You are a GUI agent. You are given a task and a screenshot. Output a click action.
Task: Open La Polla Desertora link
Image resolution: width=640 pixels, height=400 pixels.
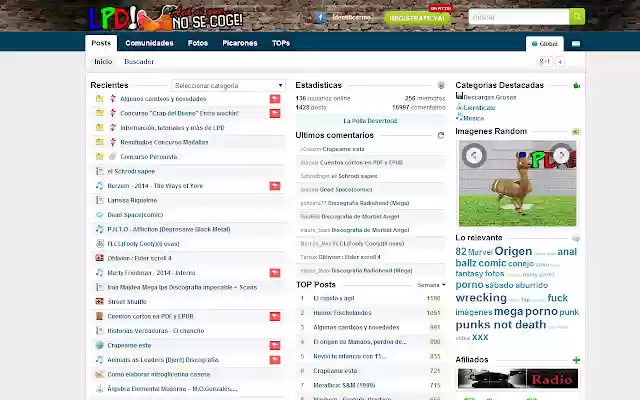coord(370,121)
